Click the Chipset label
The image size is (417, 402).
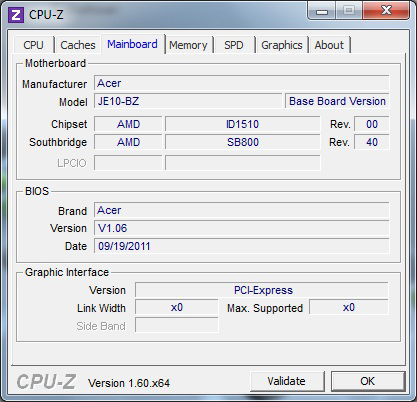coord(69,124)
